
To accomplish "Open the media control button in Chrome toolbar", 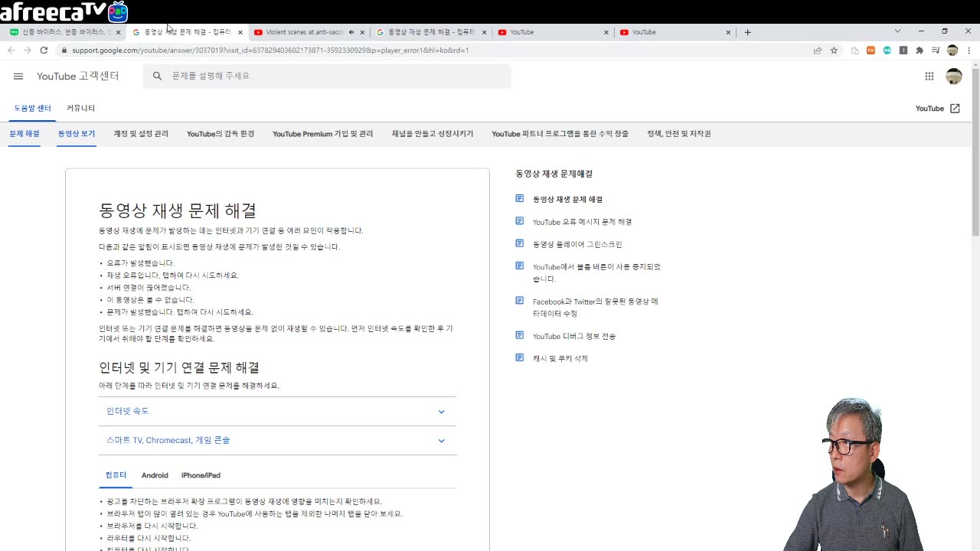I will tap(936, 51).
